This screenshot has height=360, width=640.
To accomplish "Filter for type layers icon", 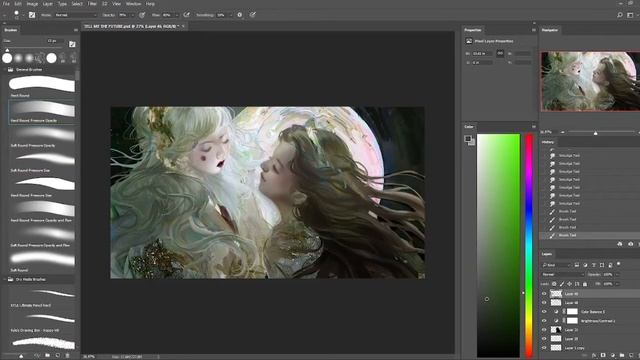I will (594, 265).
